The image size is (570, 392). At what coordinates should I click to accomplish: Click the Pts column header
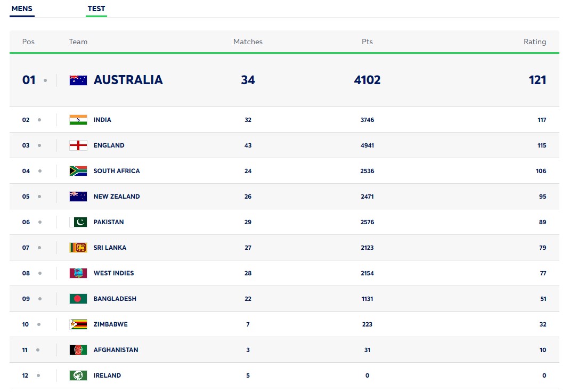pyautogui.click(x=367, y=42)
